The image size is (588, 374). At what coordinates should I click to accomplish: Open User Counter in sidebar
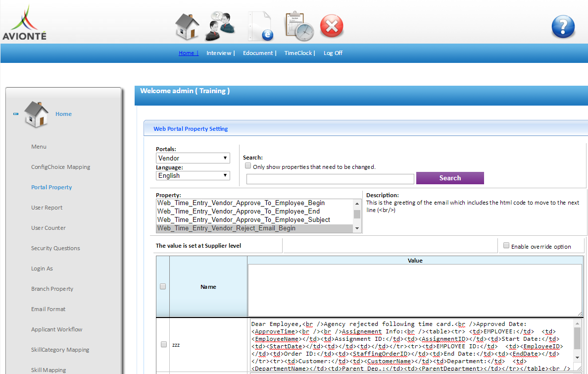pyautogui.click(x=48, y=227)
